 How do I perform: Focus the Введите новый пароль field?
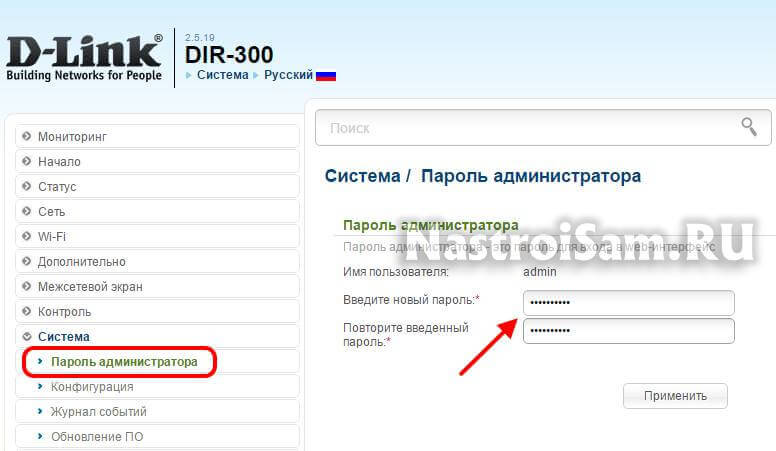coord(629,302)
